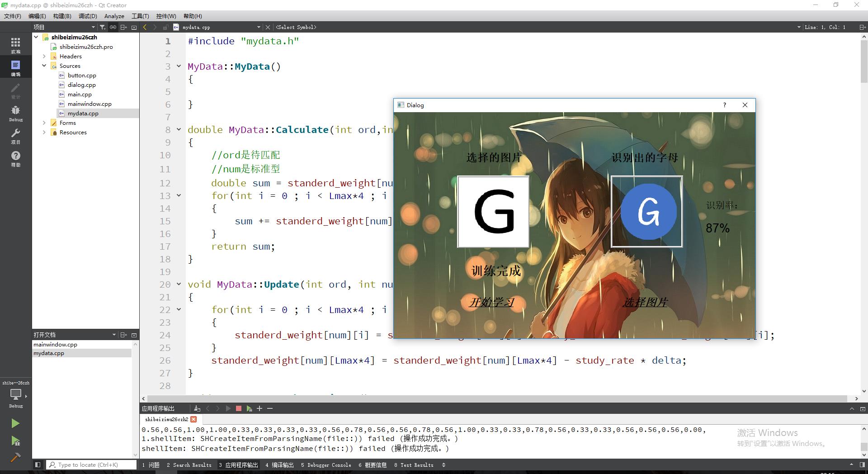
Task: Split the project side panel
Action: point(123,27)
